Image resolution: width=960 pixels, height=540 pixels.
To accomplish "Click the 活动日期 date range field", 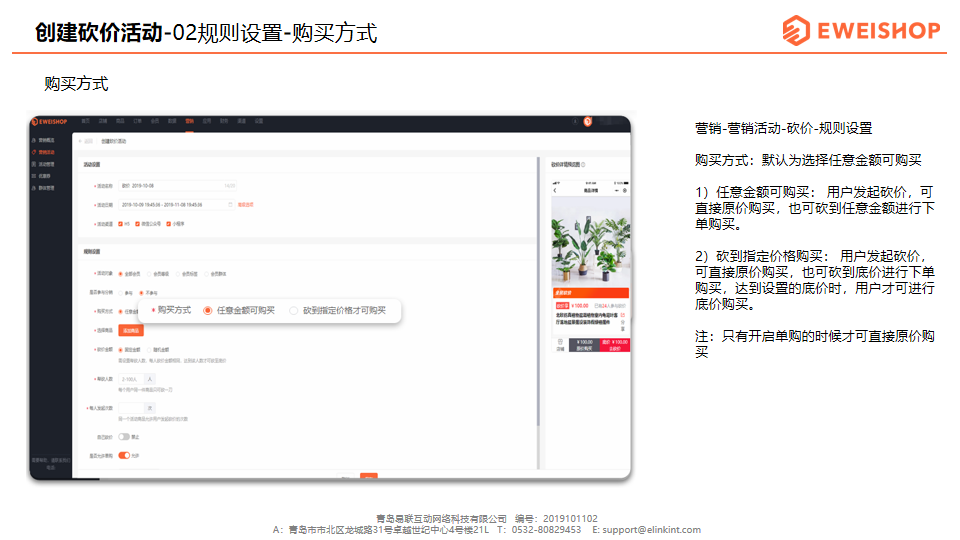I will pos(178,204).
